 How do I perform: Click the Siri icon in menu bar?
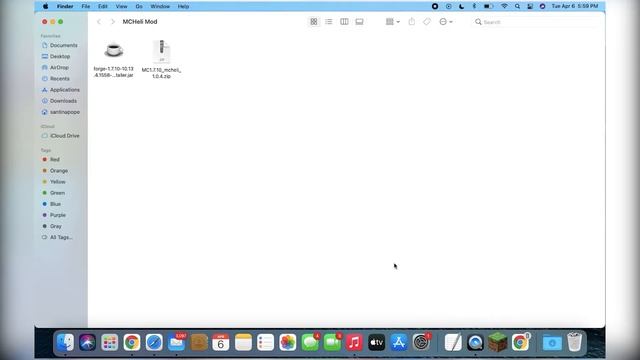tap(542, 6)
